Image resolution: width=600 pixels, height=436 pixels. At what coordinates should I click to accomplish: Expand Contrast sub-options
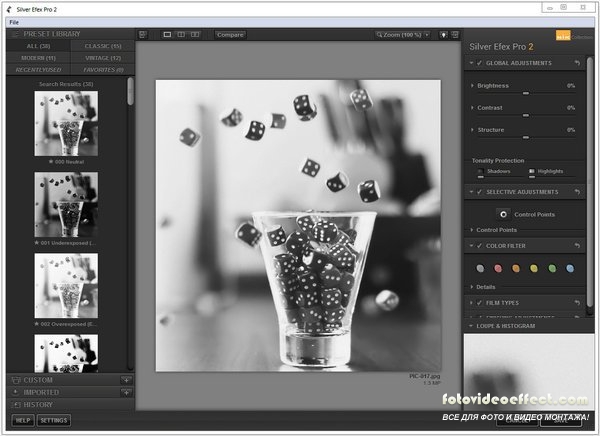pyautogui.click(x=472, y=108)
